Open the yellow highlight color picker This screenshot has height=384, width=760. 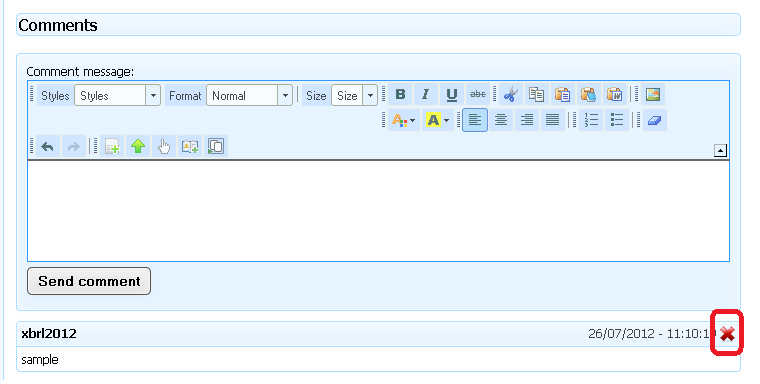[437, 120]
